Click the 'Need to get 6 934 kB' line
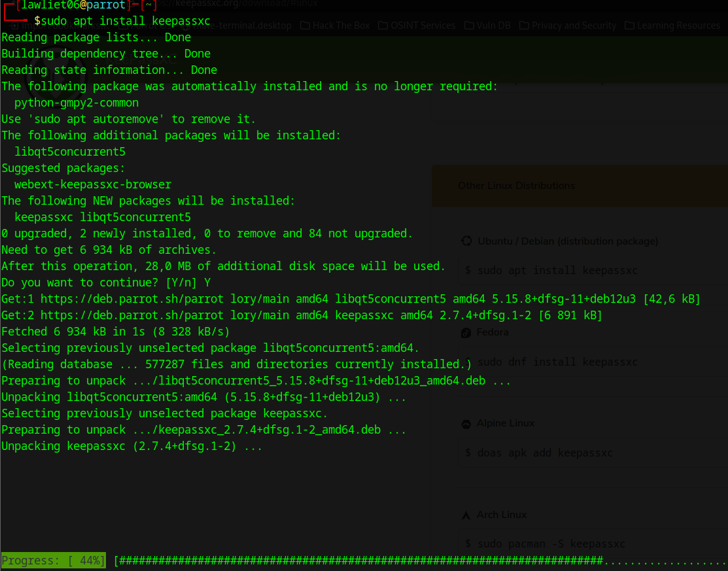The image size is (728, 571). pyautogui.click(x=109, y=250)
